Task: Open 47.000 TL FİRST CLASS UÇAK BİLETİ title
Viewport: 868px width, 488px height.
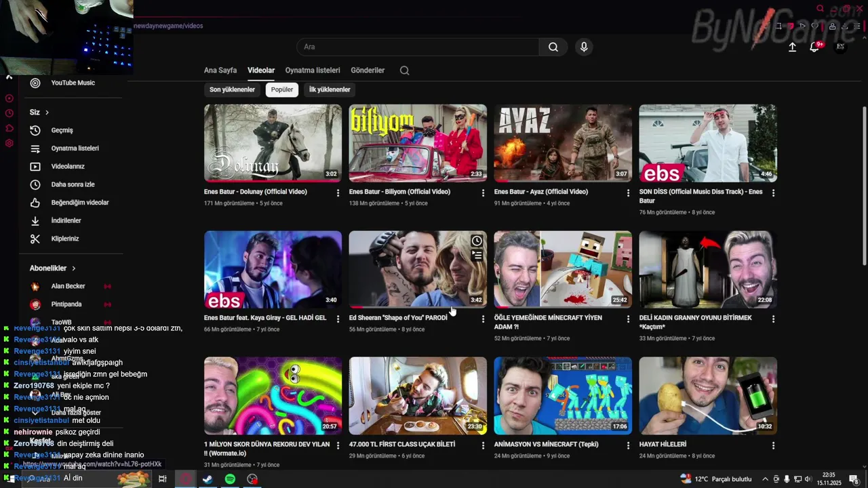Action: point(402,445)
